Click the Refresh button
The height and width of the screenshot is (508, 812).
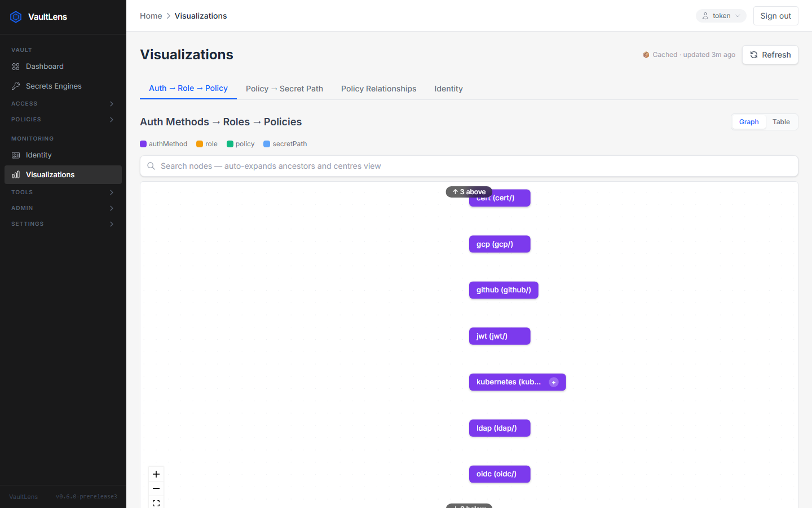(x=770, y=55)
